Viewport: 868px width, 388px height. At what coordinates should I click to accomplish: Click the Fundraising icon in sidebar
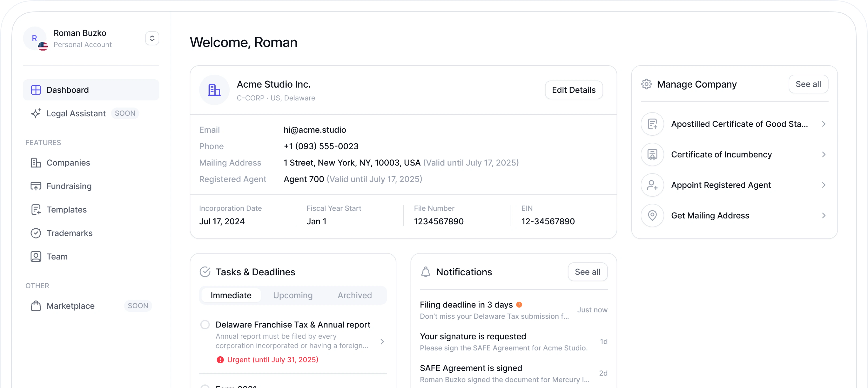pos(36,186)
